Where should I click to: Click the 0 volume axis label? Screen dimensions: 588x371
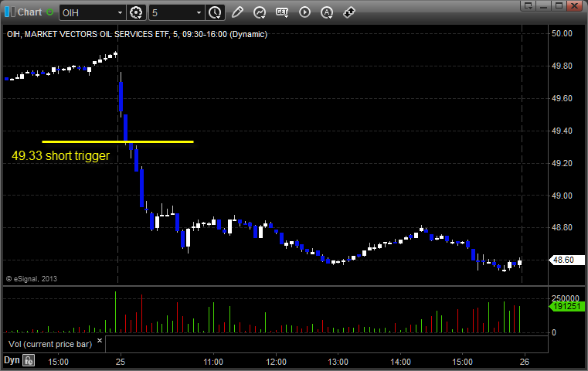[x=554, y=332]
